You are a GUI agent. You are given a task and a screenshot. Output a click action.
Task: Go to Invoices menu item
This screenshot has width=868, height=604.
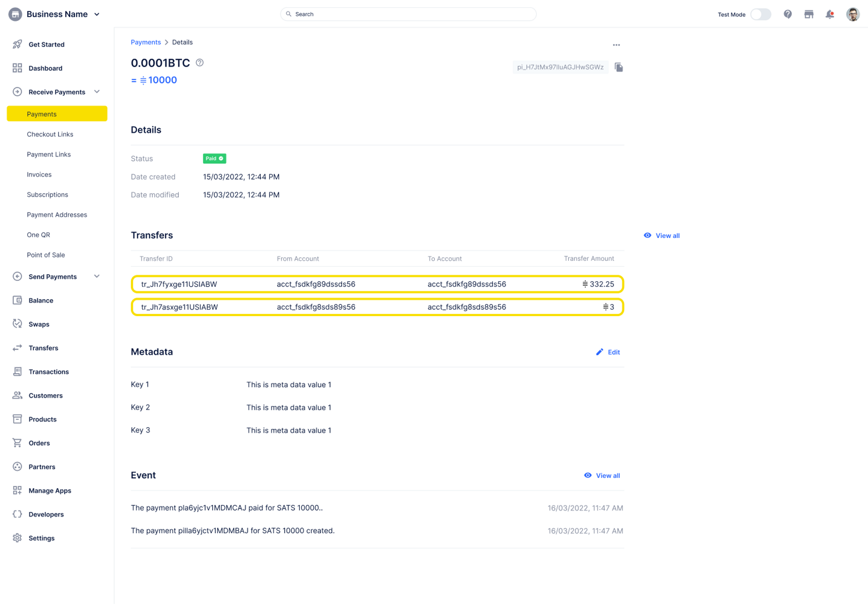(x=39, y=175)
